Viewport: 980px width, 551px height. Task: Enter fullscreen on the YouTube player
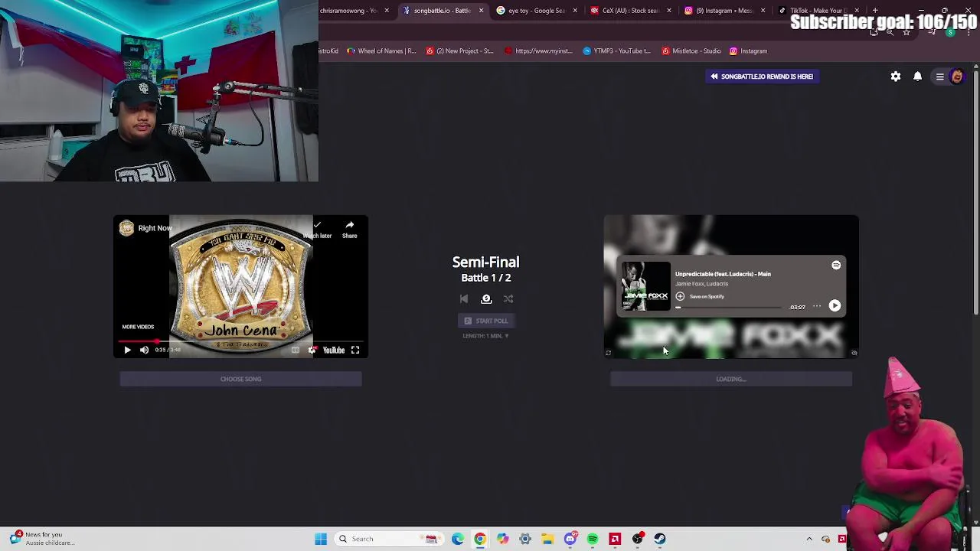click(x=355, y=350)
